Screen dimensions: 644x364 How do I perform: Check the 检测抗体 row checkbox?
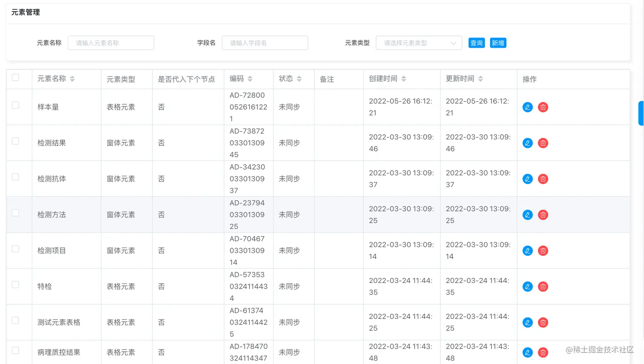[15, 177]
